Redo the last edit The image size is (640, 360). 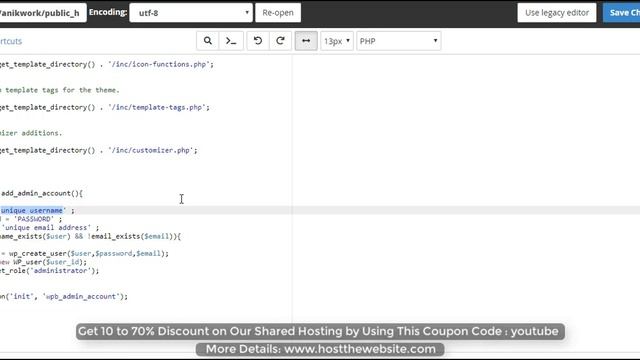pos(280,41)
